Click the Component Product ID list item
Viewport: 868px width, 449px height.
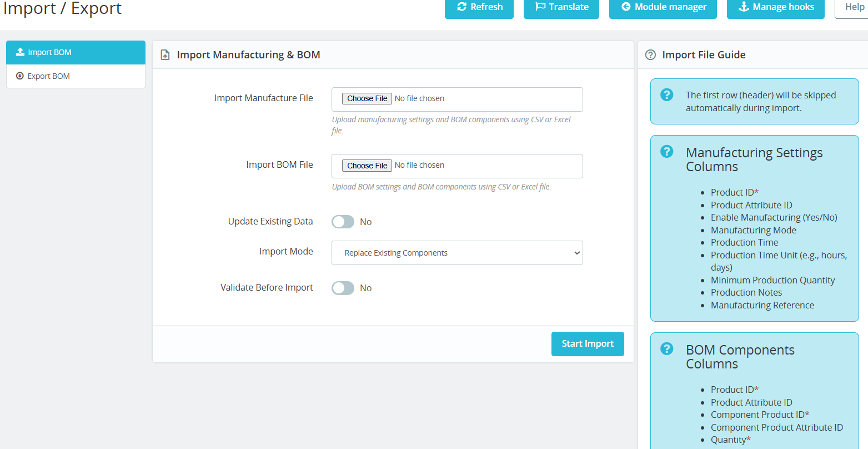click(x=760, y=415)
